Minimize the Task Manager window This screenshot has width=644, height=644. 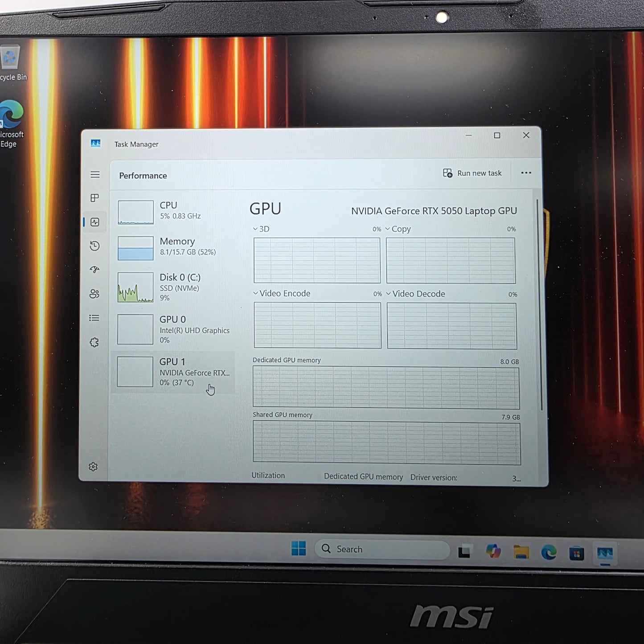(468, 135)
